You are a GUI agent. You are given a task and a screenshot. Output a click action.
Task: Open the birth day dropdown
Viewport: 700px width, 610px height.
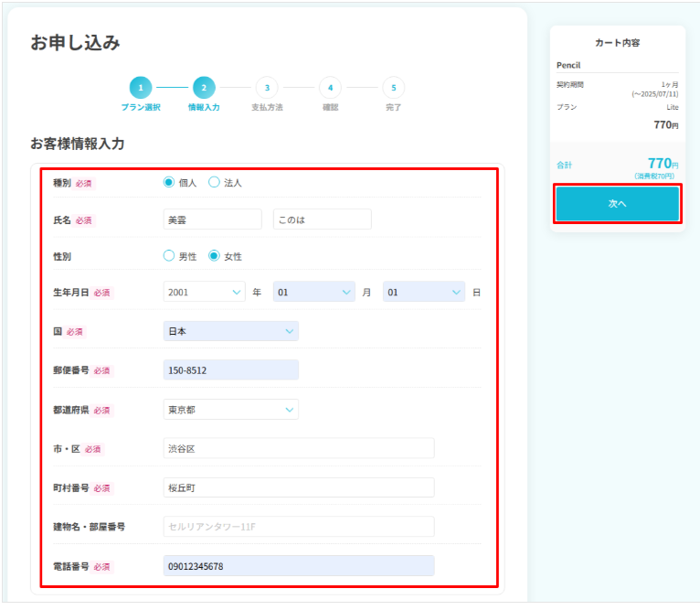point(424,293)
